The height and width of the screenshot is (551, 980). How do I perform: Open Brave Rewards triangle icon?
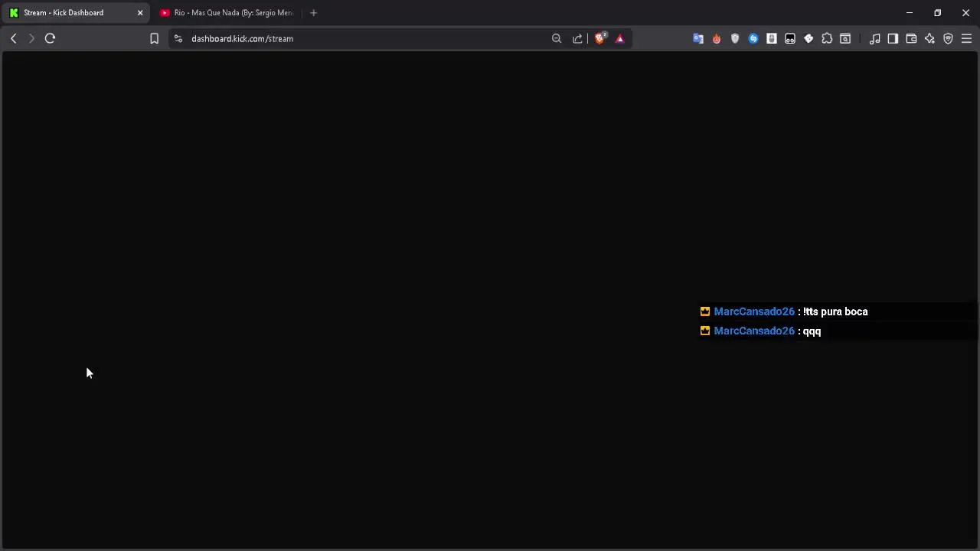620,38
